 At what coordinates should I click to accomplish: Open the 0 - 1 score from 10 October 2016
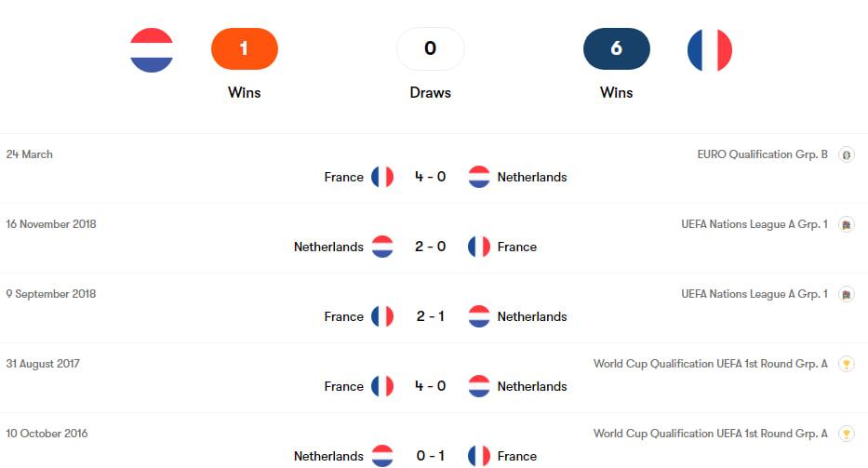[430, 456]
